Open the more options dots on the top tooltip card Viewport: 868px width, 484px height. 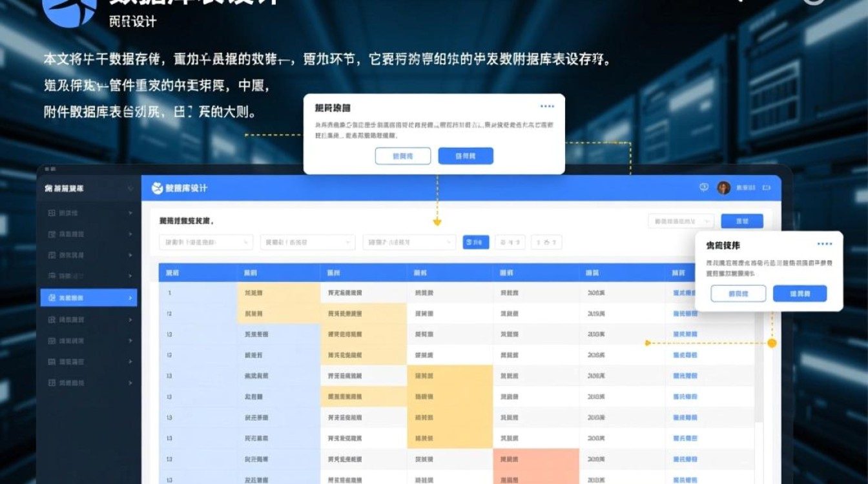tap(548, 106)
